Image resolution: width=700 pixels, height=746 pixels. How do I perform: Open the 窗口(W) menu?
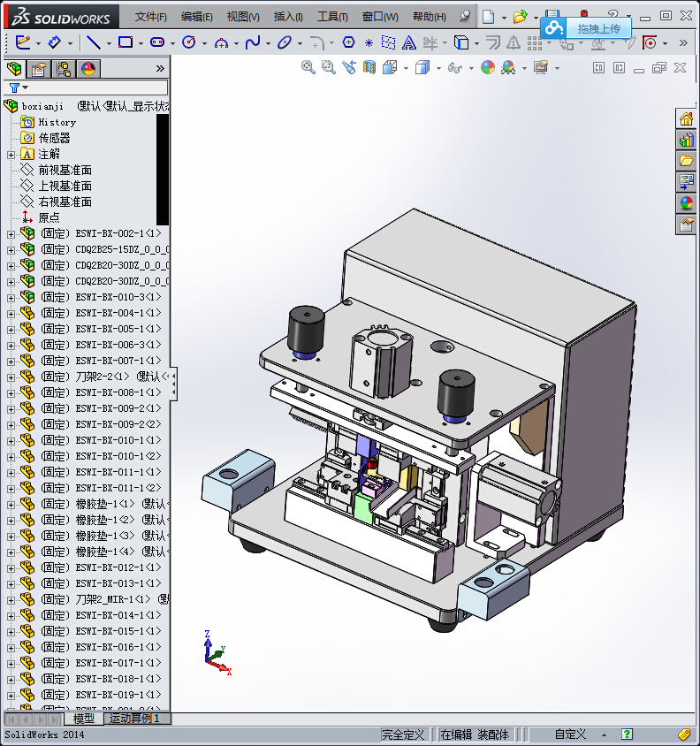380,17
